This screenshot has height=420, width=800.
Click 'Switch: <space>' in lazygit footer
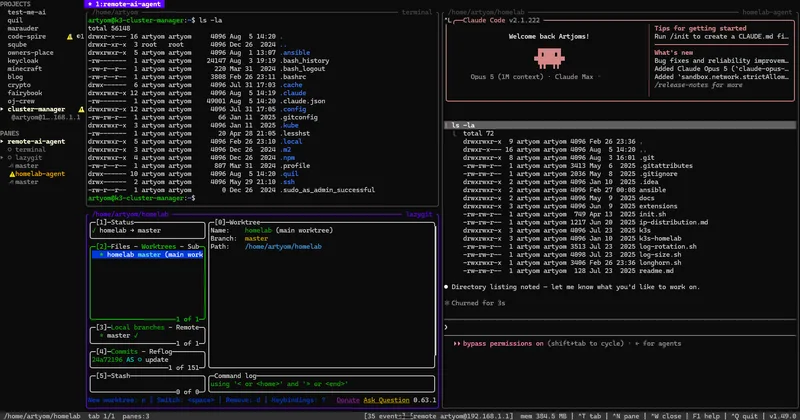pyautogui.click(x=185, y=400)
